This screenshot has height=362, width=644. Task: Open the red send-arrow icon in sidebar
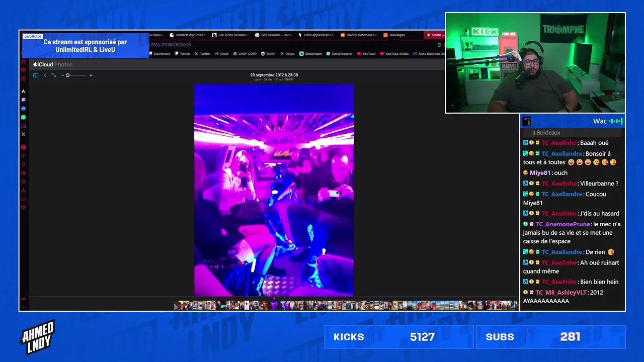point(23,156)
